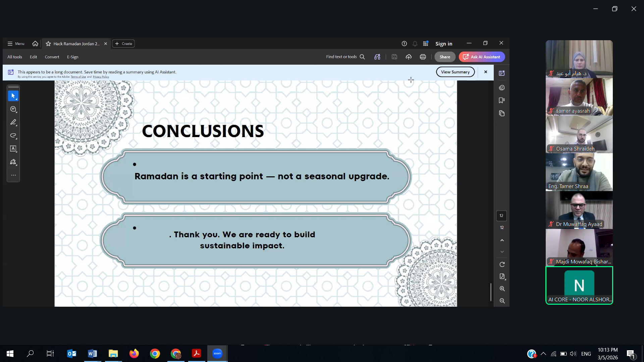
Task: Open the add comment tool
Action: click(x=13, y=109)
